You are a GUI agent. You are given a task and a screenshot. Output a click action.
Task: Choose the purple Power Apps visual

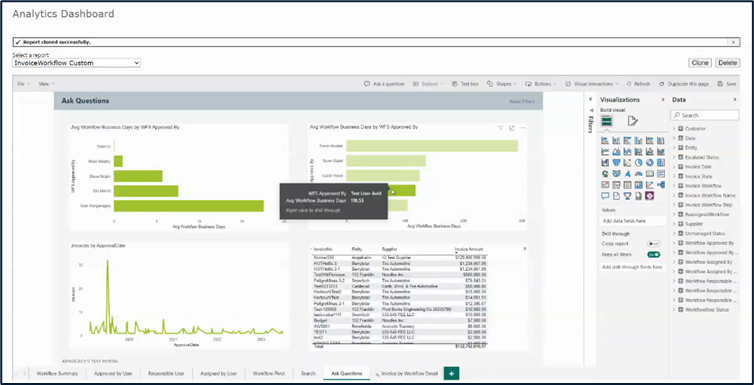click(650, 196)
